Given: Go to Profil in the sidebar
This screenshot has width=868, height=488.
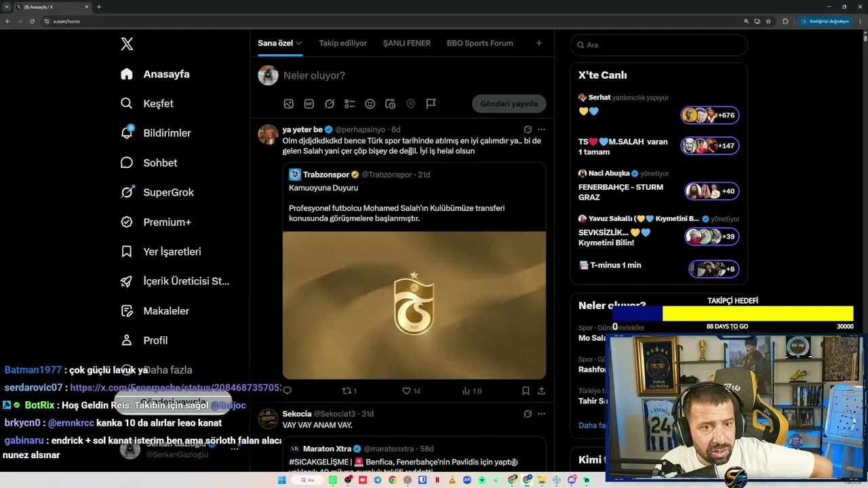Looking at the screenshot, I should click(144, 340).
